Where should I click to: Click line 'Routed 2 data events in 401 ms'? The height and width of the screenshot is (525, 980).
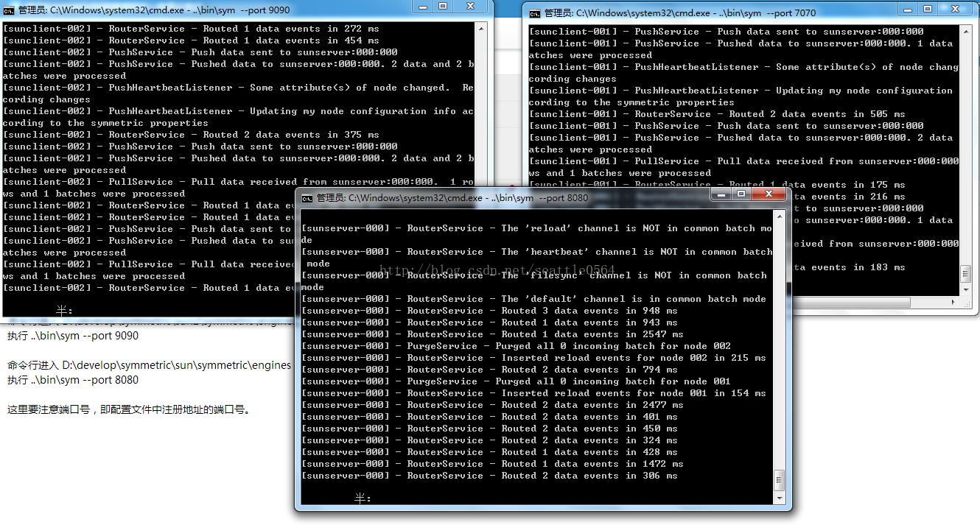[x=489, y=417]
